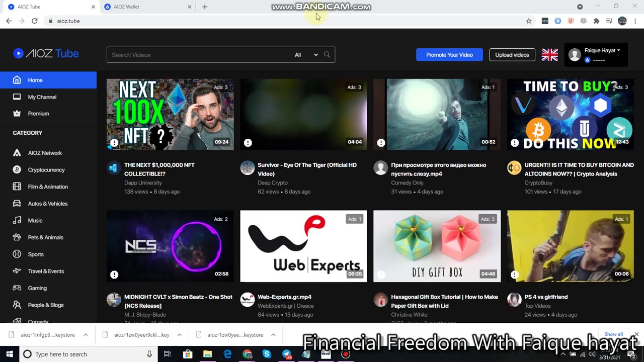Open Hexagonal Gift Box Tutorial title link
The height and width of the screenshot is (362, 644).
click(444, 301)
